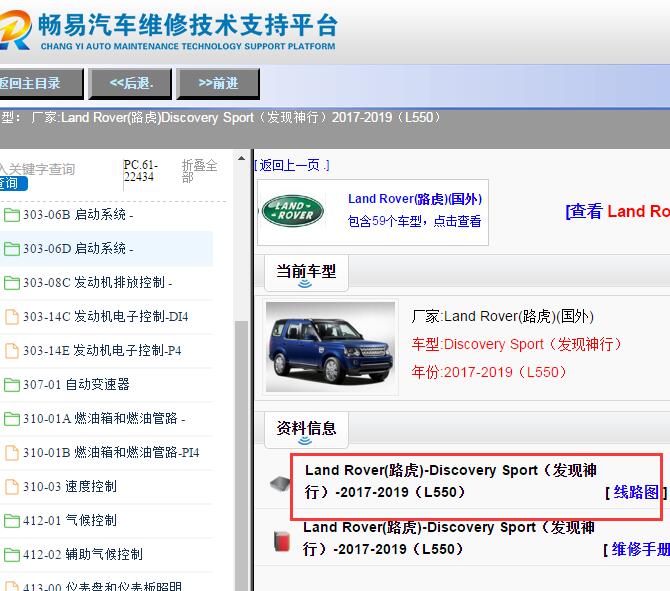Image resolution: width=670 pixels, height=591 pixels.
Task: Click vehicle info bar 厂家:Land Rover Discovery Sport
Action: point(235,118)
